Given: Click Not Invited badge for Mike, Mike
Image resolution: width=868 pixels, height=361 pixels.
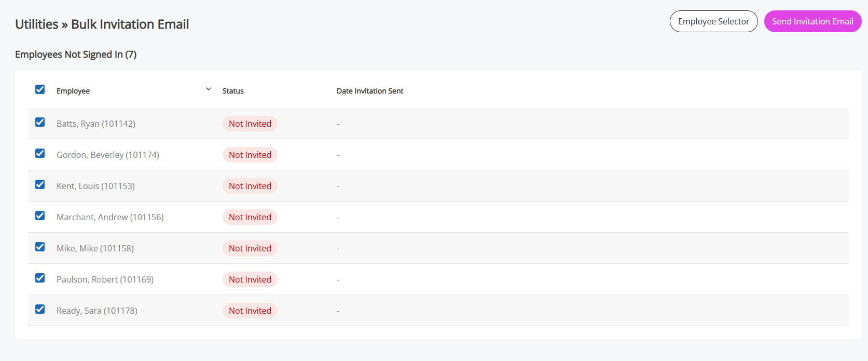Looking at the screenshot, I should pyautogui.click(x=250, y=248).
